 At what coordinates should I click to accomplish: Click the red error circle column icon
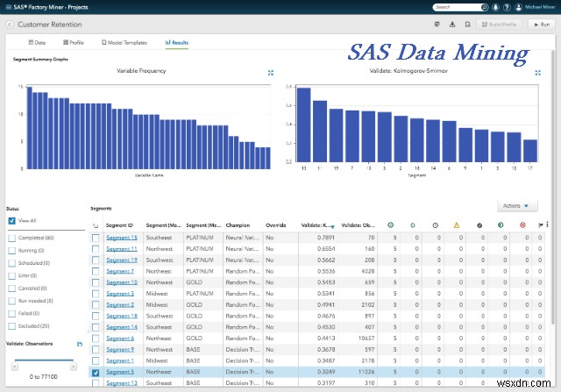click(x=522, y=225)
